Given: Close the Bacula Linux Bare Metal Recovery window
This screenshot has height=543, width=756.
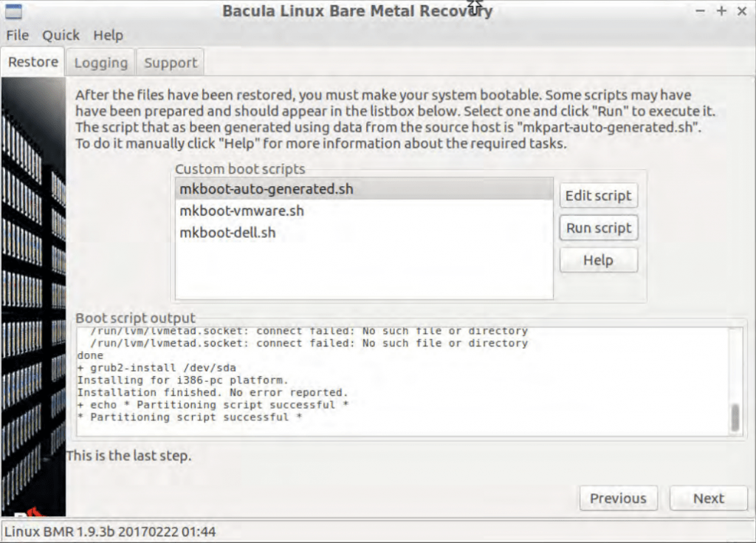Looking at the screenshot, I should click(742, 11).
